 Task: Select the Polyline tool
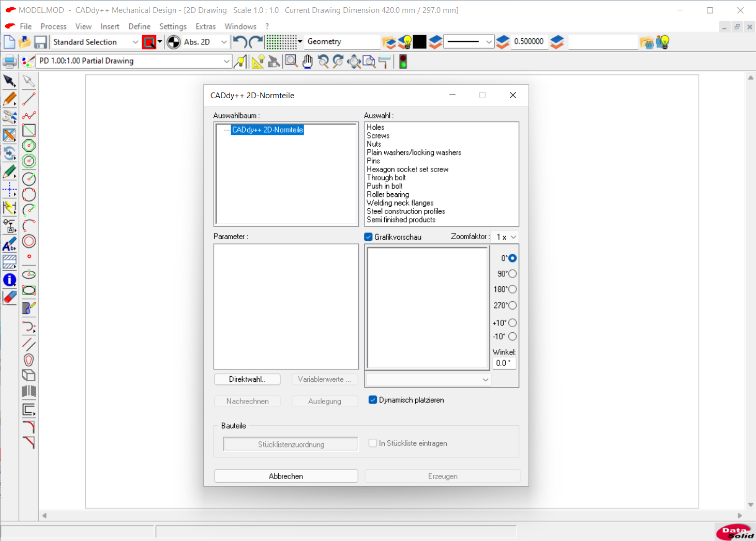pyautogui.click(x=29, y=115)
